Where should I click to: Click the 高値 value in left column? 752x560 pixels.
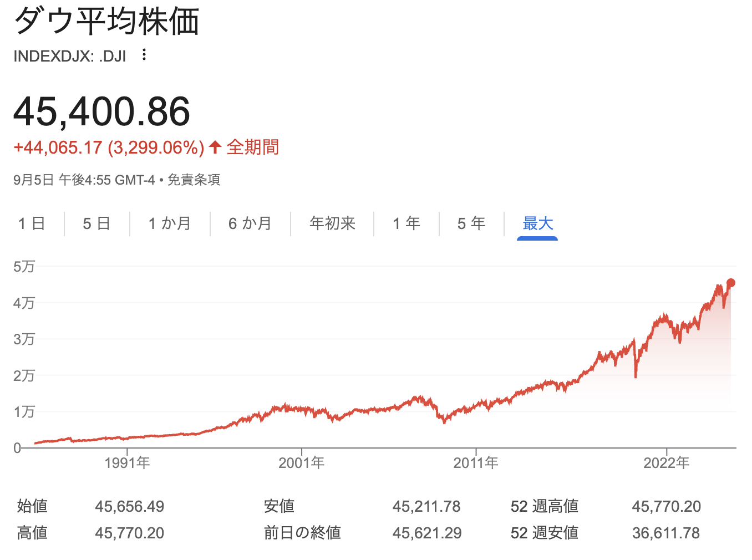pyautogui.click(x=130, y=533)
